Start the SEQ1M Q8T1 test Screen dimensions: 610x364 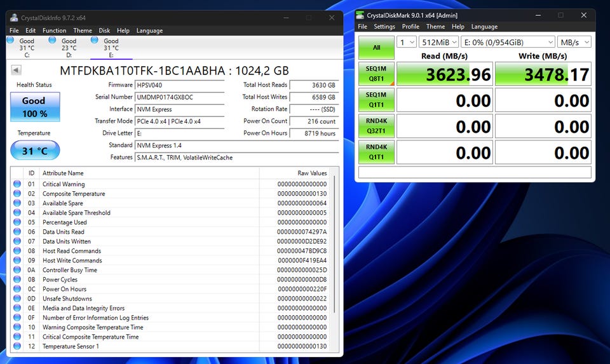tap(376, 74)
